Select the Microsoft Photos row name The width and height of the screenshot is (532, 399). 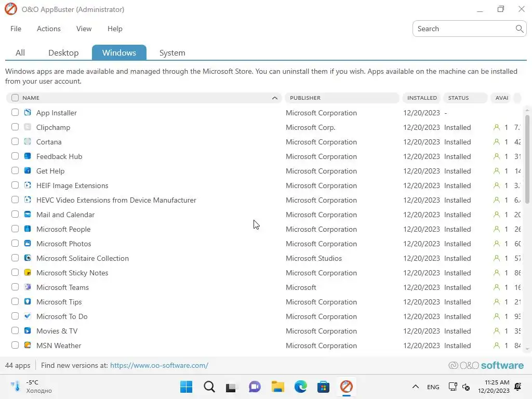coord(64,244)
